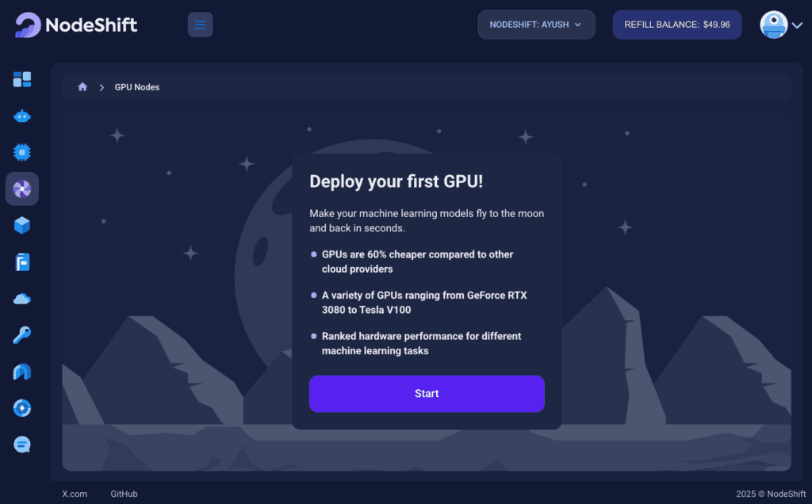
Task: Expand the account menu chevron
Action: (797, 25)
